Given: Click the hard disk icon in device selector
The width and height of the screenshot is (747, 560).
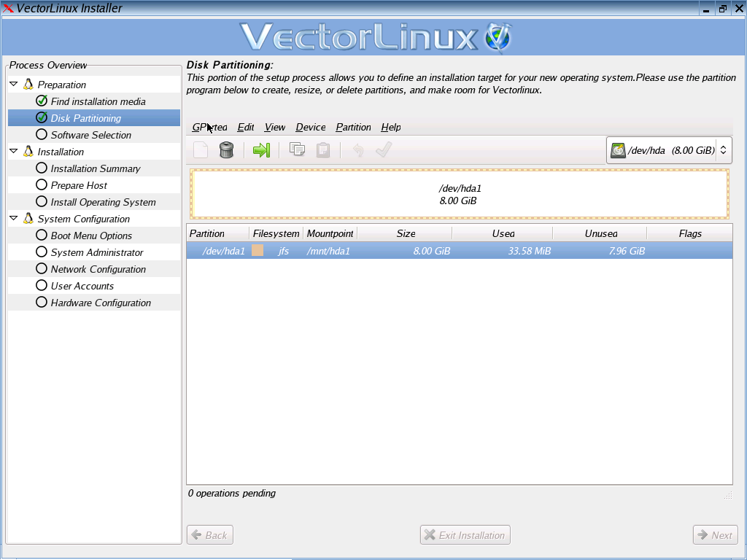Looking at the screenshot, I should point(618,150).
